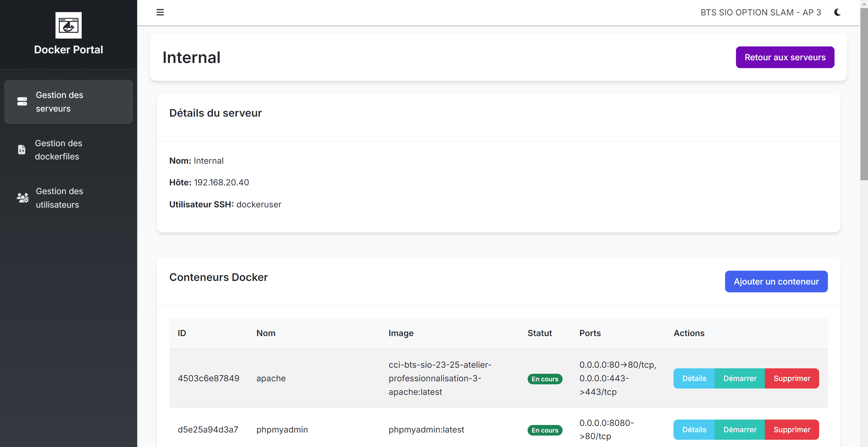
Task: Open Détails for phpmyadmin container
Action: click(x=694, y=430)
